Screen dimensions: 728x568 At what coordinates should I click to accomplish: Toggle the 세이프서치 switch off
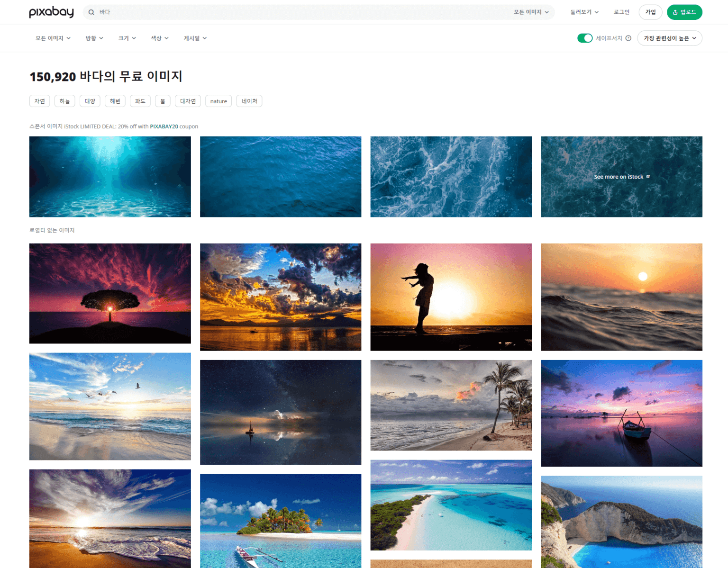point(585,38)
